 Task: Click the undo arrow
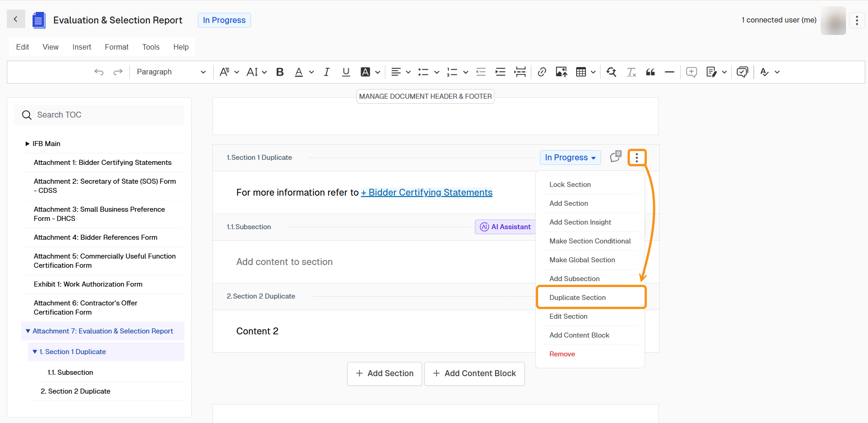click(99, 72)
